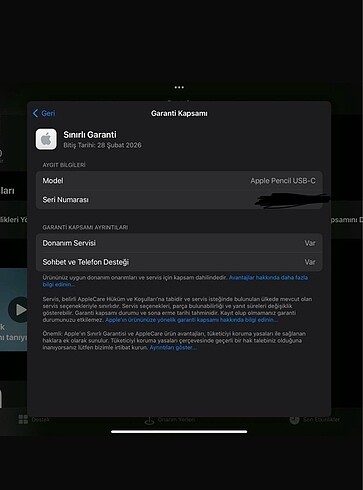Click the Bitiş Tarihi 28 Şubat 2026 text
This screenshot has width=363, height=490.
[102, 145]
